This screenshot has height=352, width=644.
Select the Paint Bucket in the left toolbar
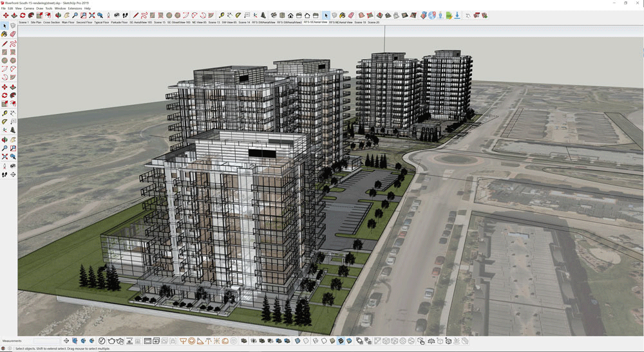5,34
